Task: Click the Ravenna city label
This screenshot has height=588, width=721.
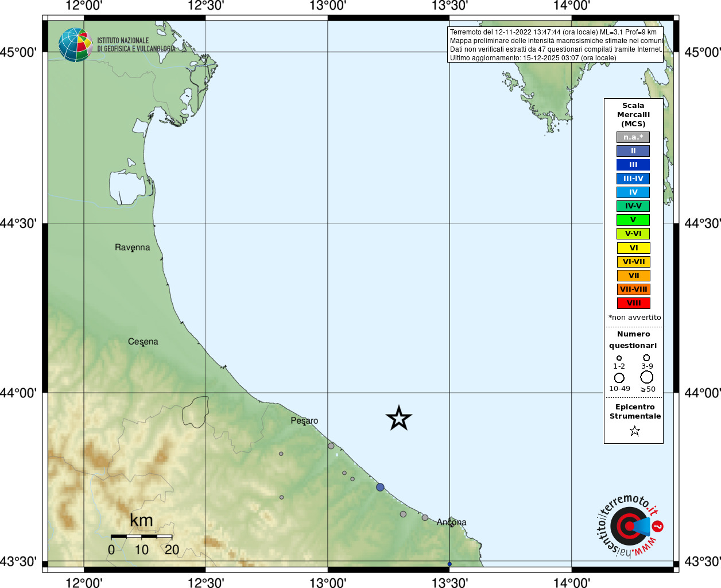Action: (x=132, y=247)
